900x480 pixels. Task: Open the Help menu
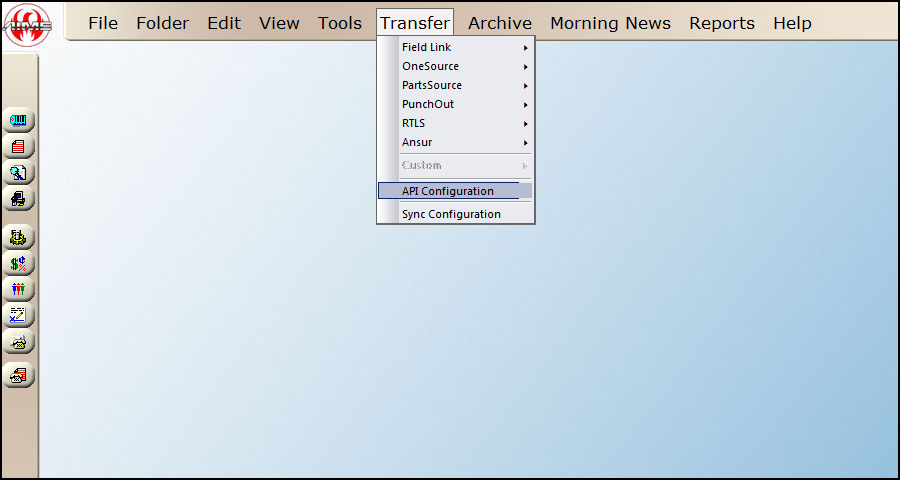793,24
